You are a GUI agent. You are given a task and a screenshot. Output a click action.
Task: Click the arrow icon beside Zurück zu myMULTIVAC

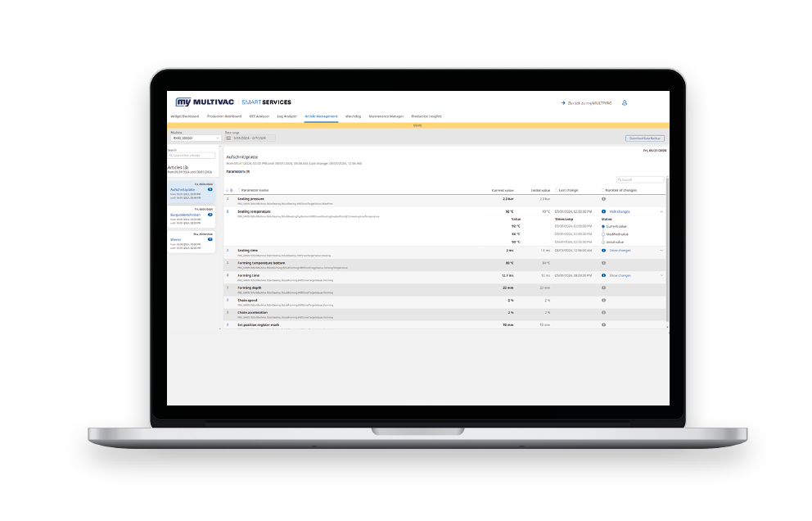click(563, 103)
